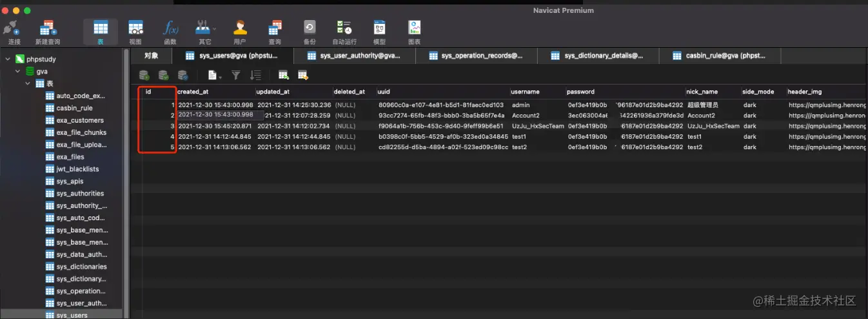Screen dimensions: 868x319
Task: Open the 模型 (Model) toolbar icon
Action: [x=379, y=28]
